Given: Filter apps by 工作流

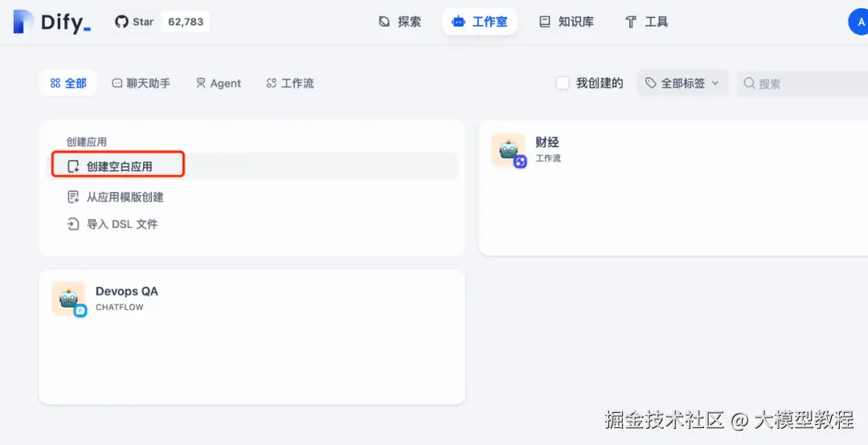Looking at the screenshot, I should pos(290,83).
